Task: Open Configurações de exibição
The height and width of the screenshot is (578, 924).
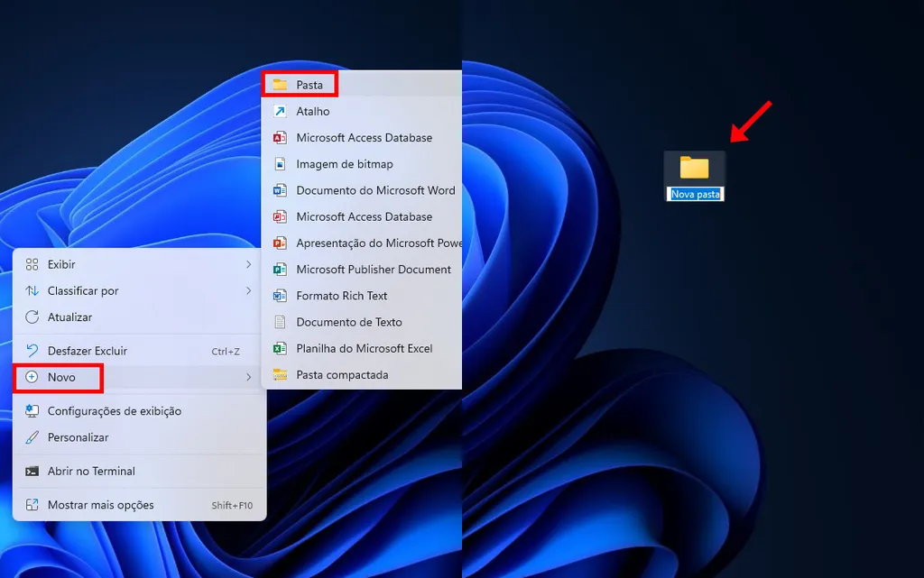Action: point(114,411)
